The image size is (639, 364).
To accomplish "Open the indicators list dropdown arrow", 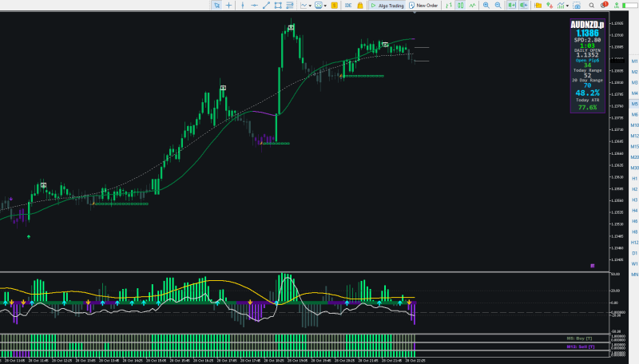I will tap(310, 6).
